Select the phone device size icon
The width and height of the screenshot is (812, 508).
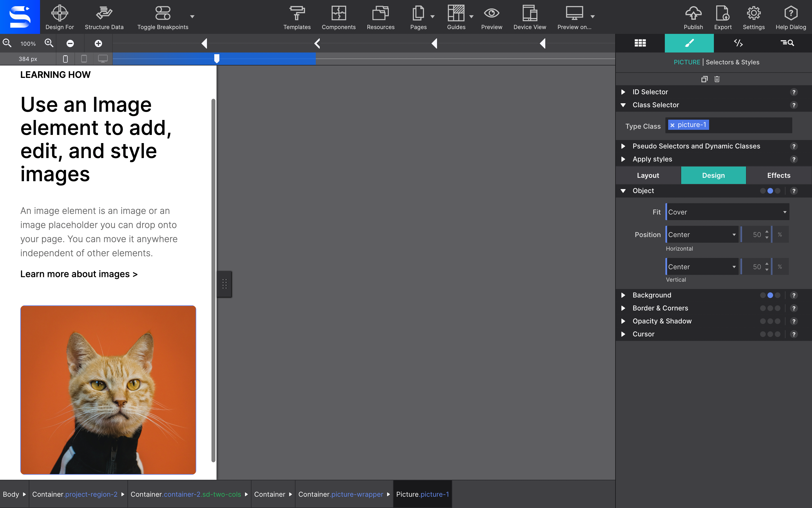pyautogui.click(x=65, y=59)
